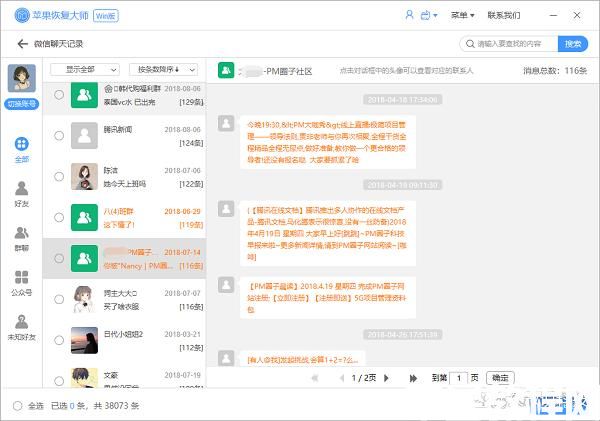Screen dimensions: 600x421
Task: Toggle the 全选 radio button at the bottom
Action: pyautogui.click(x=18, y=406)
